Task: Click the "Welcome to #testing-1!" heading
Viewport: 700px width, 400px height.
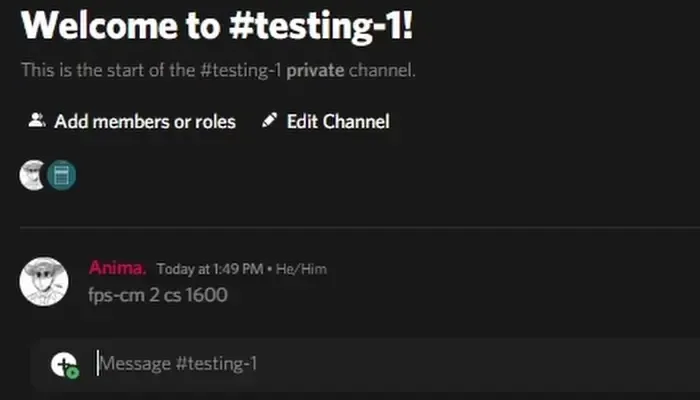Action: point(217,26)
